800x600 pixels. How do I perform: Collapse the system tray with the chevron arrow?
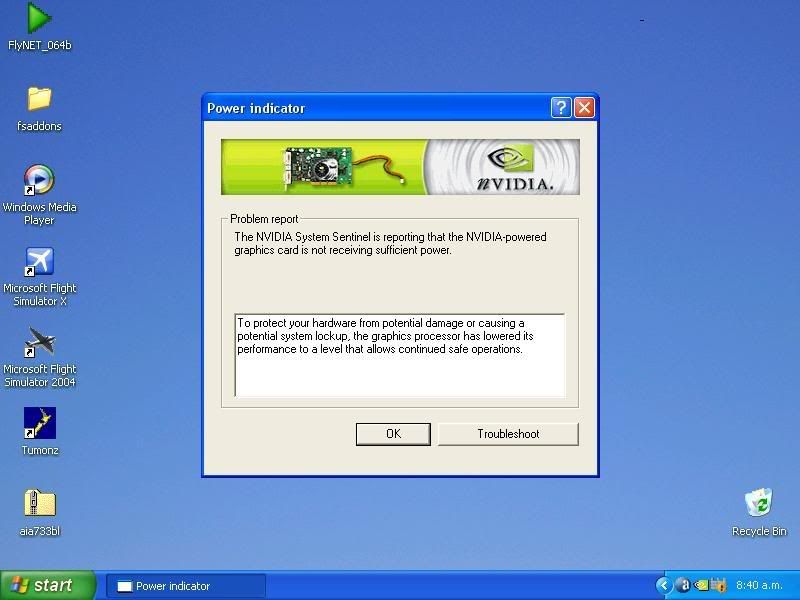click(x=663, y=584)
